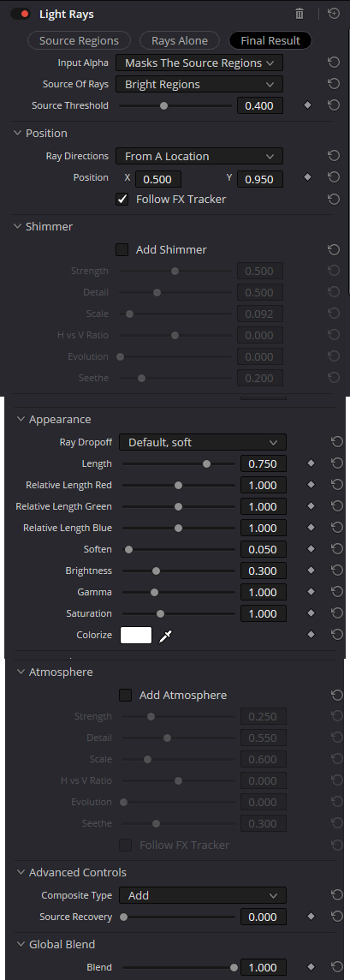The image size is (350, 980).
Task: Edit the Position X value field
Action: (x=158, y=179)
